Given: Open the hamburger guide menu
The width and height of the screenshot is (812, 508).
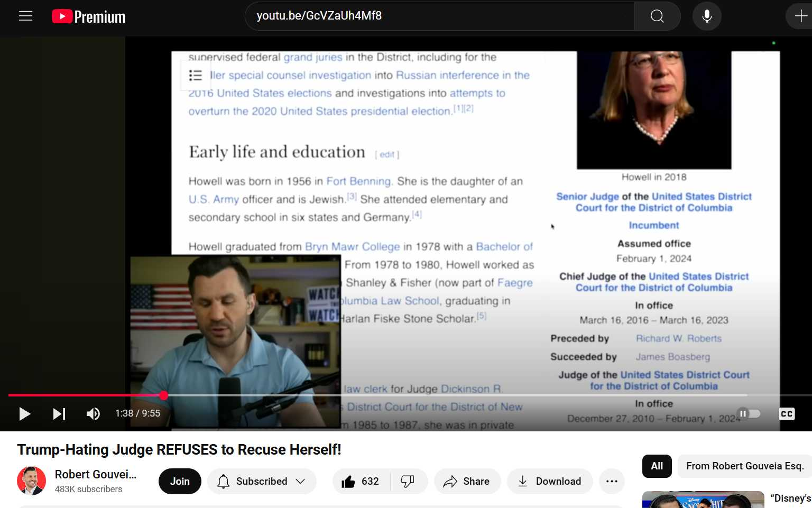Looking at the screenshot, I should click(x=25, y=16).
